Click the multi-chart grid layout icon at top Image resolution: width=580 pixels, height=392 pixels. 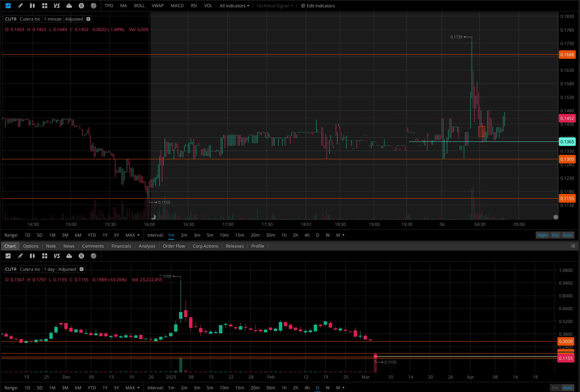tap(45, 6)
